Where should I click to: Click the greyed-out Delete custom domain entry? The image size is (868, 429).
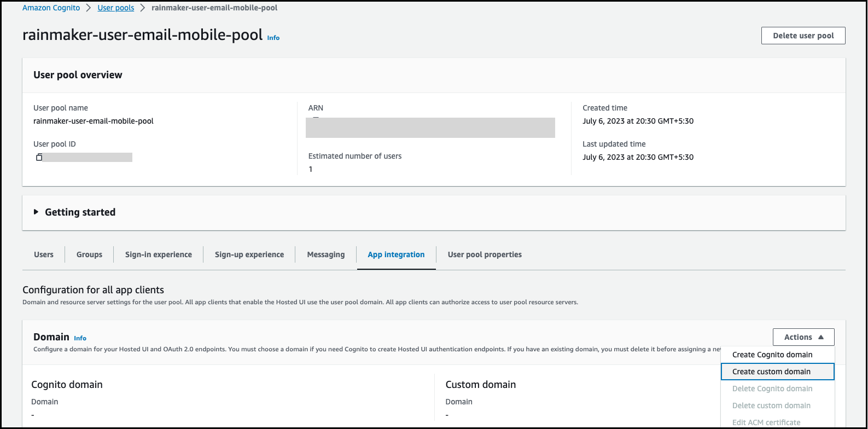[x=771, y=405]
